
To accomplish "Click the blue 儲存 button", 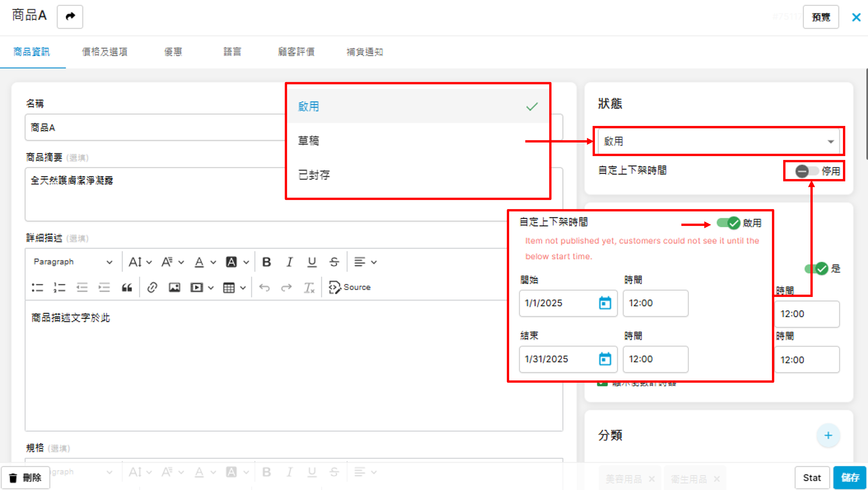I will [849, 477].
